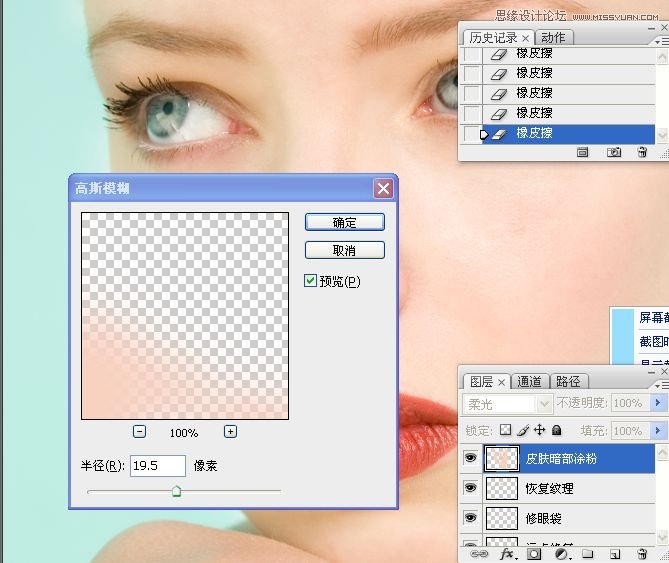Click Layers panel scrollbar up arrow
Image resolution: width=669 pixels, height=563 pixels.
tap(662, 451)
